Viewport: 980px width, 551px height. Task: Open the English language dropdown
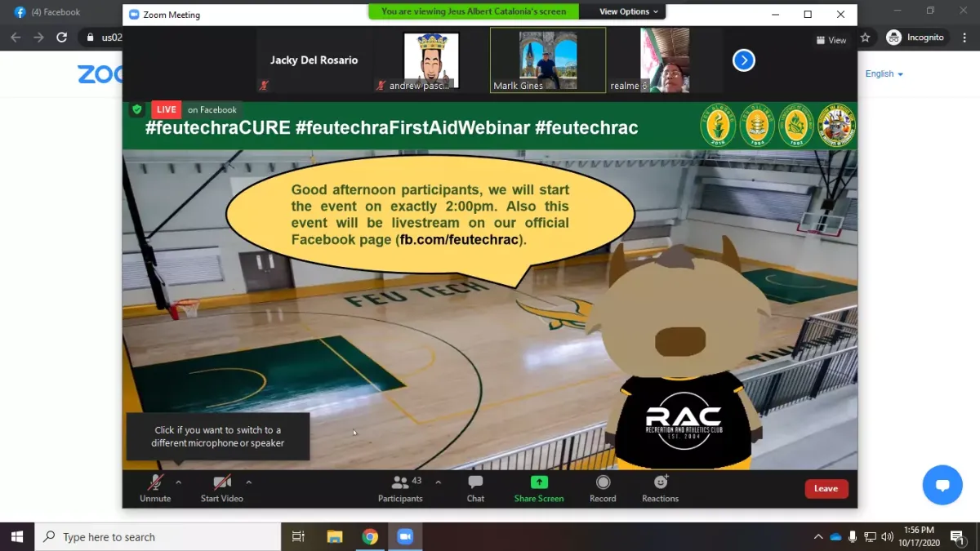[884, 73]
